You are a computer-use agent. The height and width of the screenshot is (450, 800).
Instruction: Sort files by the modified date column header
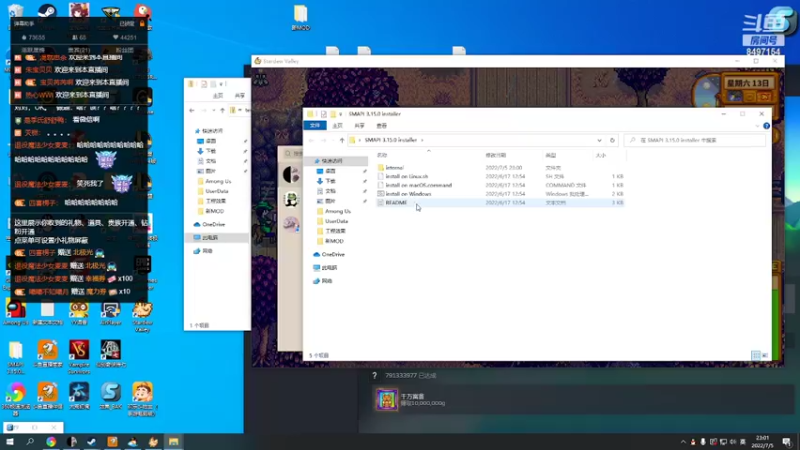pos(496,155)
